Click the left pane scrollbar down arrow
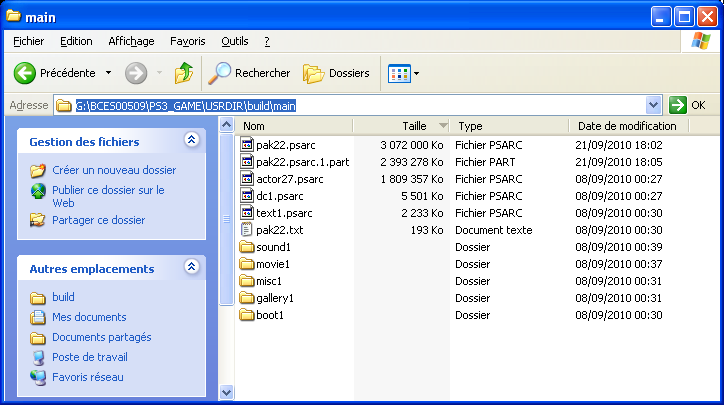Screen dimensions: 725x405 tap(226, 393)
